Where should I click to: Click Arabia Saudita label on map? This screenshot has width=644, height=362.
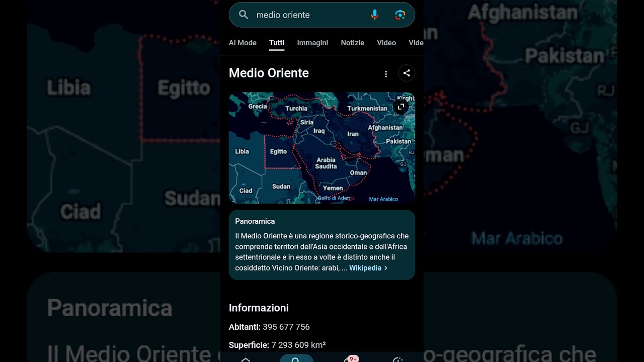point(326,163)
